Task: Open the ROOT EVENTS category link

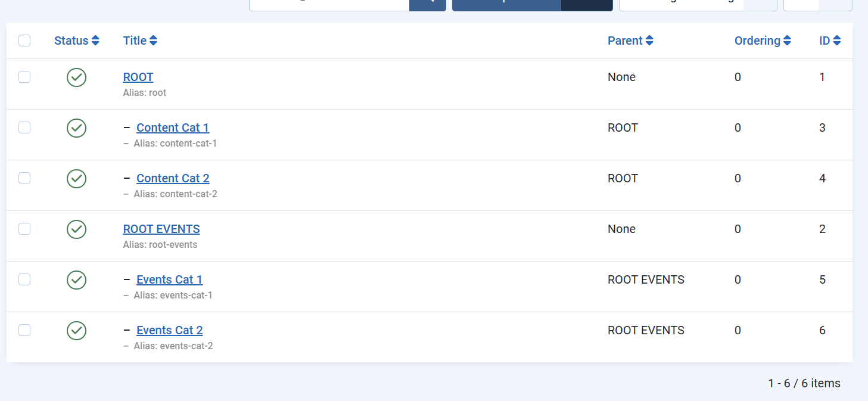Action: (161, 229)
